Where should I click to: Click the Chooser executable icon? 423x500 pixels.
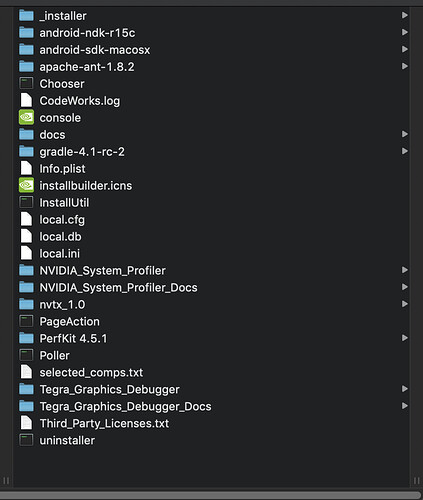click(26, 83)
